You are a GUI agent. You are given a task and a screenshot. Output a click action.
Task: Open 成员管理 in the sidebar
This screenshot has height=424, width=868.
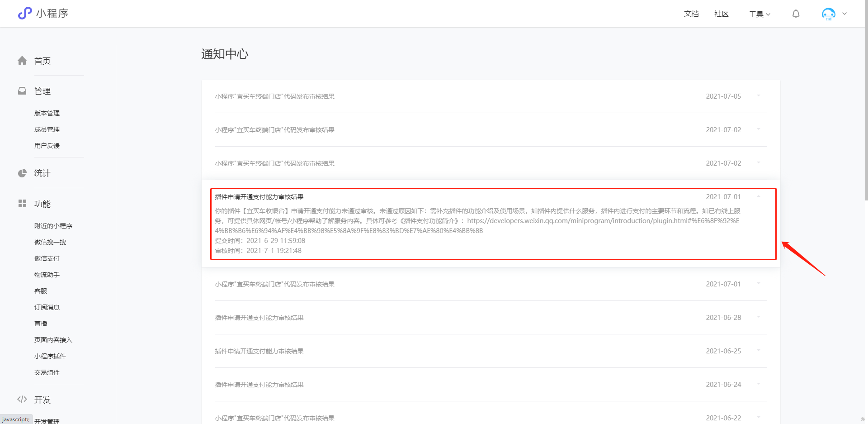tap(47, 129)
